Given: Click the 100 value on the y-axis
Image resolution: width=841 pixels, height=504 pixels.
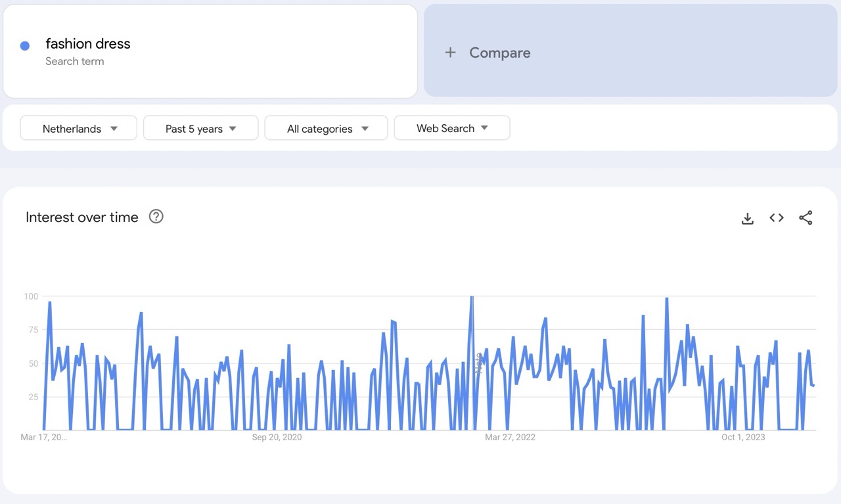Looking at the screenshot, I should (31, 296).
